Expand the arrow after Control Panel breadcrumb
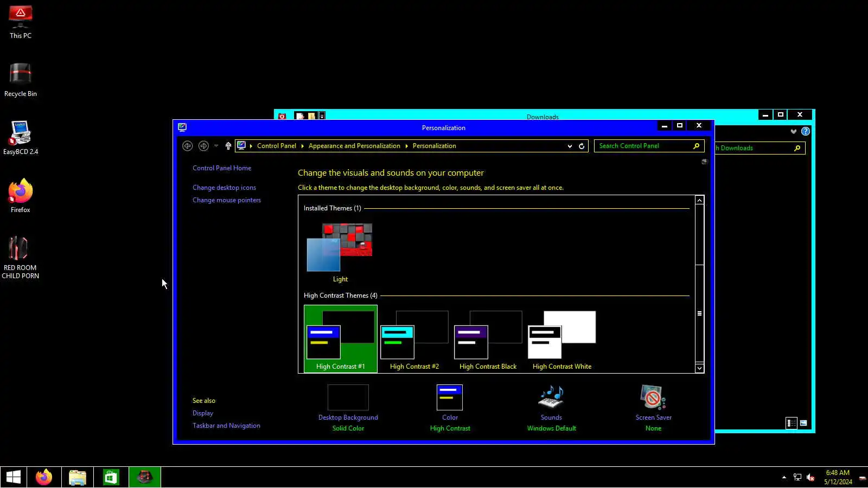The image size is (868, 488). [302, 146]
